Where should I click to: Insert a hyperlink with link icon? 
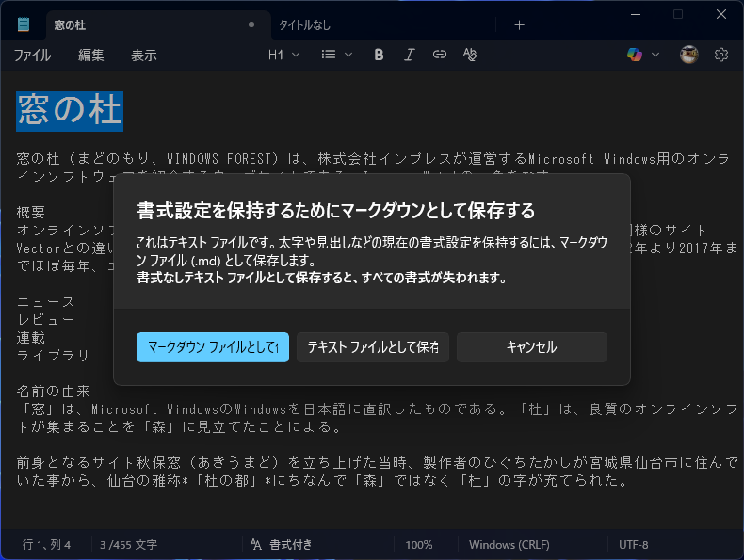[x=440, y=55]
